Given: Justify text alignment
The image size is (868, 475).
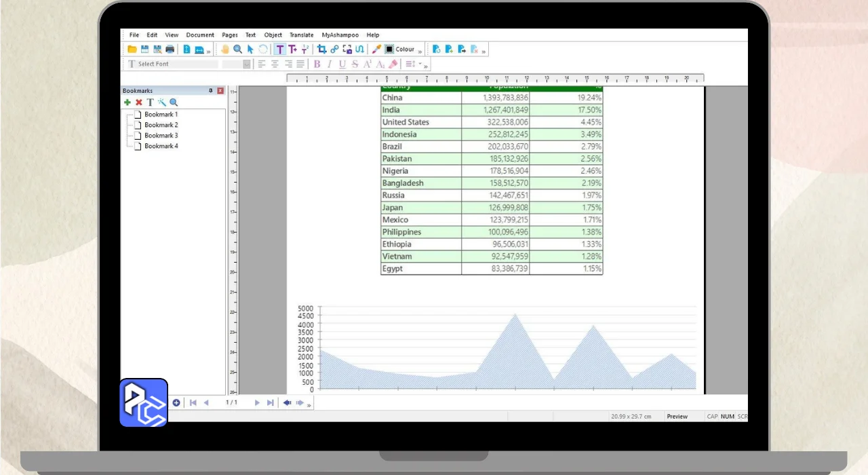Looking at the screenshot, I should 300,64.
